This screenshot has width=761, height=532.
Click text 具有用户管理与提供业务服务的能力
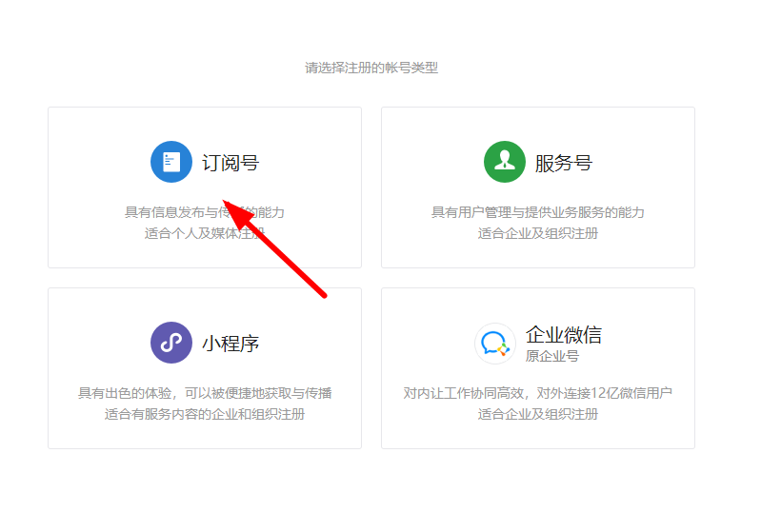[x=538, y=212]
